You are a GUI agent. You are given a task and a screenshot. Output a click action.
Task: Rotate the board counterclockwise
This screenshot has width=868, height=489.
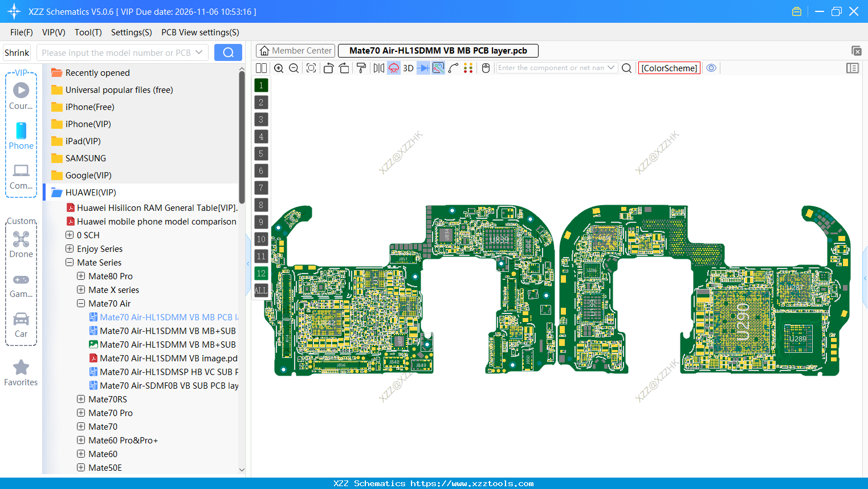[x=328, y=68]
